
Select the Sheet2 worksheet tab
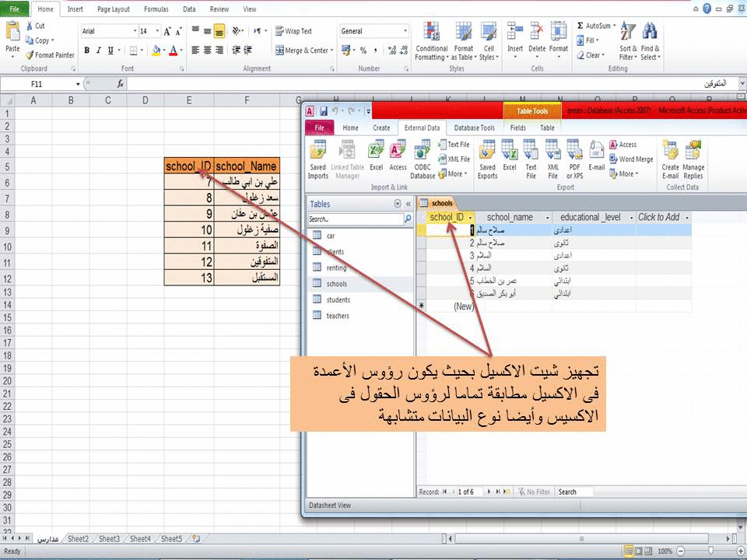[78, 538]
